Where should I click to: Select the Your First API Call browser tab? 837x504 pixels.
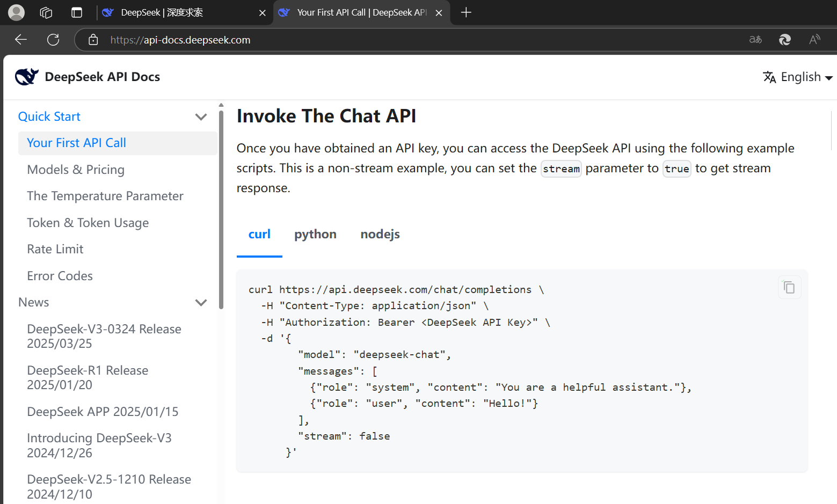coord(362,12)
